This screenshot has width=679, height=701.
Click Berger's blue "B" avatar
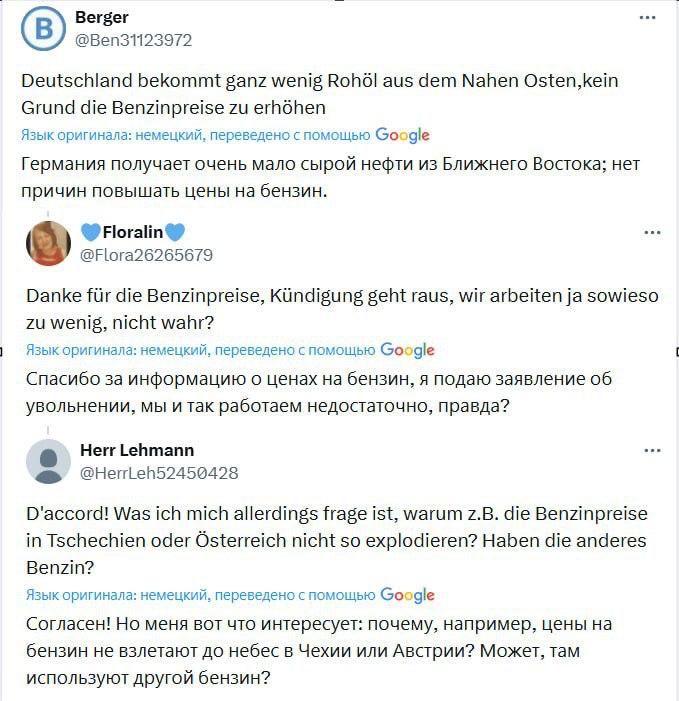tap(43, 29)
